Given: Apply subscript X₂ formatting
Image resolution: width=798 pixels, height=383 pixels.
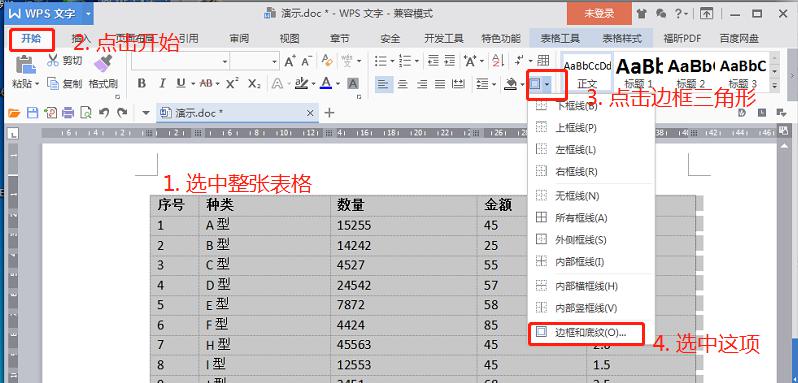Looking at the screenshot, I should point(254,83).
